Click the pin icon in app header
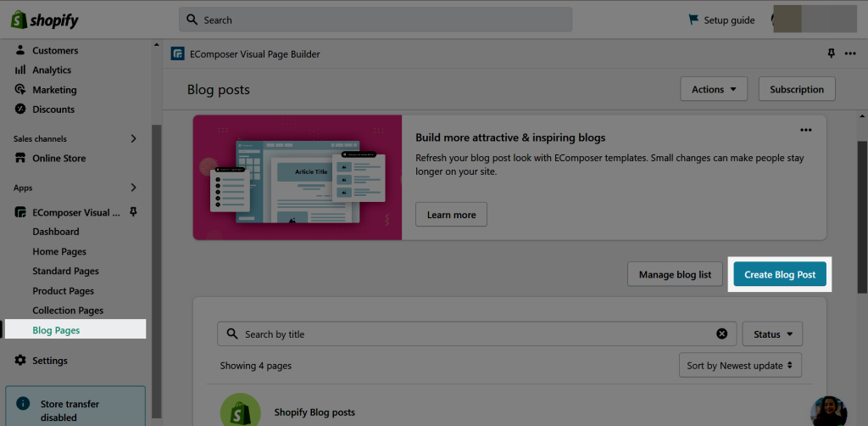 [831, 53]
